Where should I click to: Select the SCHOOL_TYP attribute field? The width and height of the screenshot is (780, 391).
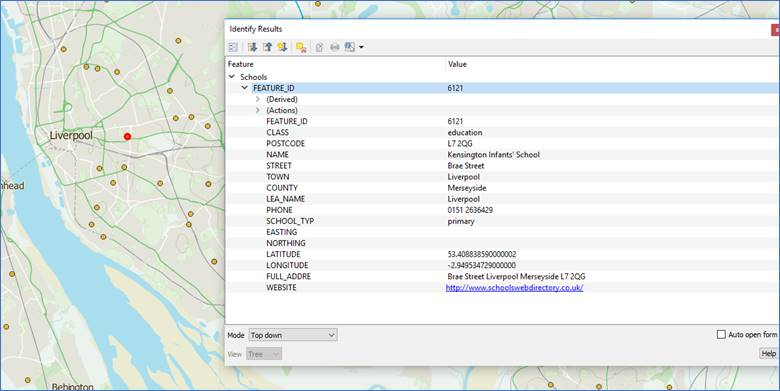[290, 221]
